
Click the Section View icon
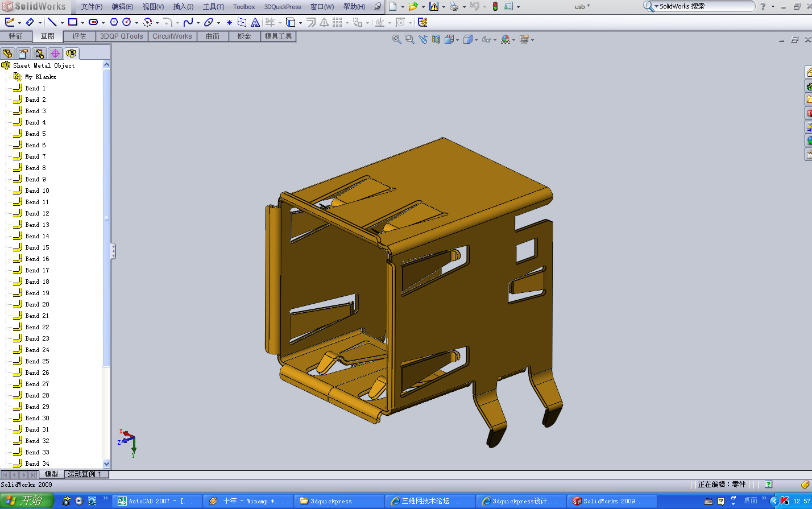click(x=436, y=39)
